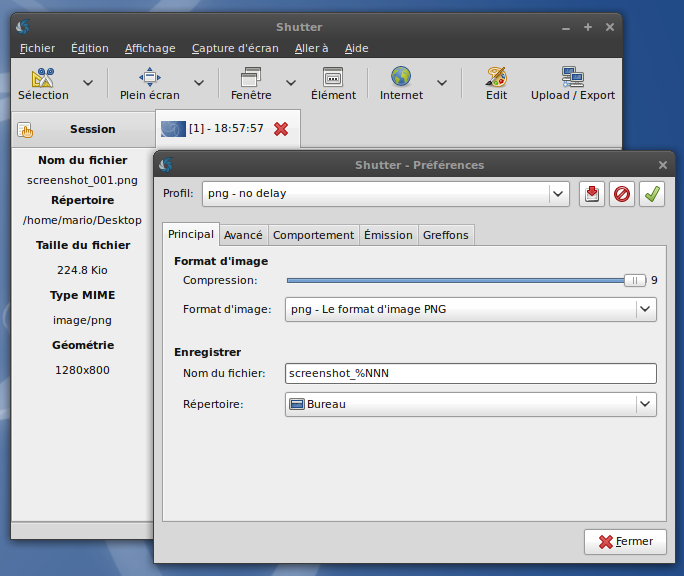
Task: Click the Fenêtre capture icon
Action: pos(251,78)
